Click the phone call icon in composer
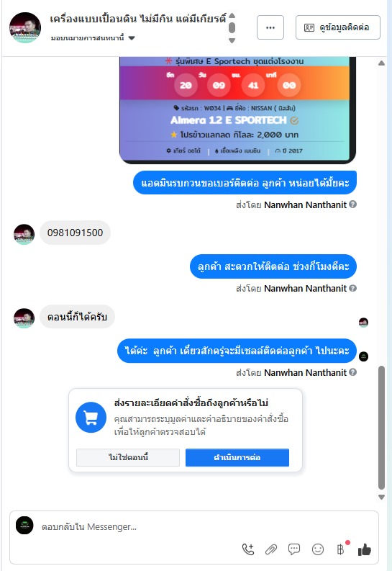This screenshot has width=392, height=571. click(248, 549)
